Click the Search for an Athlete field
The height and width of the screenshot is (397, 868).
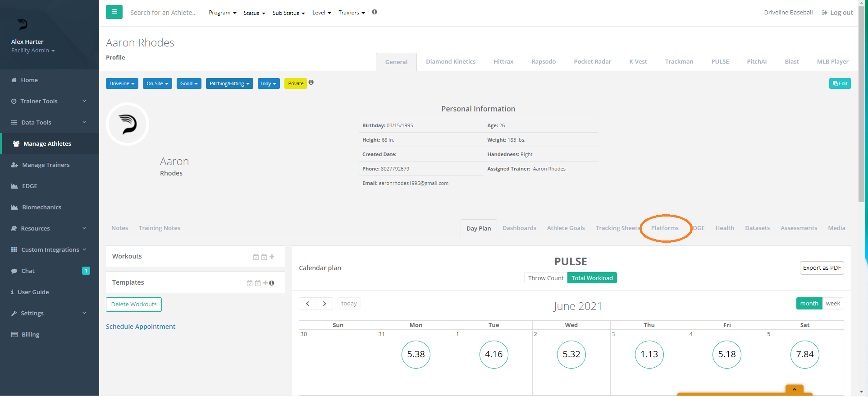[x=163, y=13]
